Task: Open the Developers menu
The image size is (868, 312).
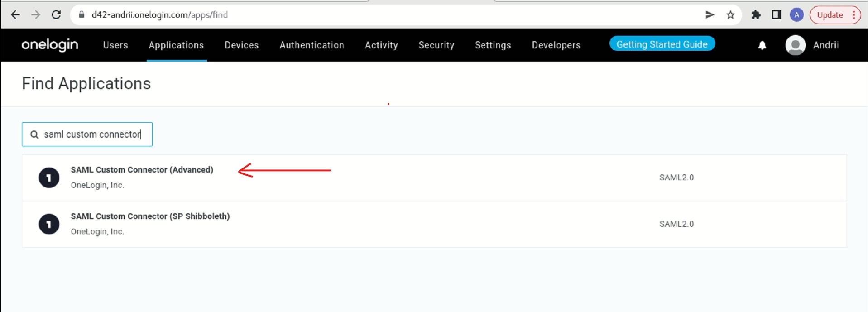Action: pyautogui.click(x=556, y=45)
